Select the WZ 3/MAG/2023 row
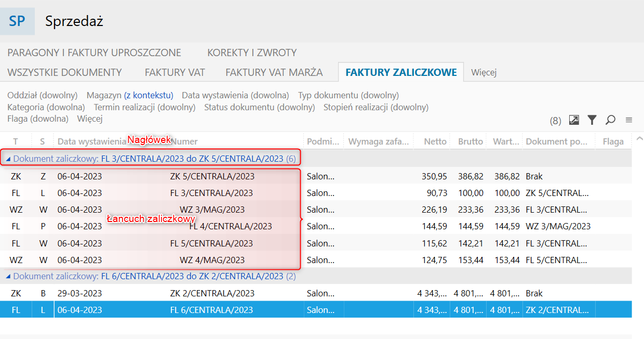 (x=316, y=210)
